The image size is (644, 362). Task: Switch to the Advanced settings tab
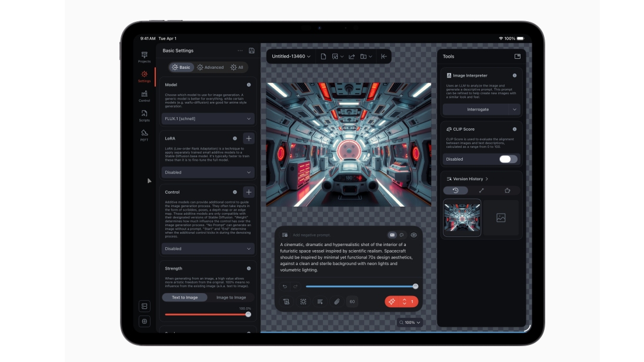(209, 68)
